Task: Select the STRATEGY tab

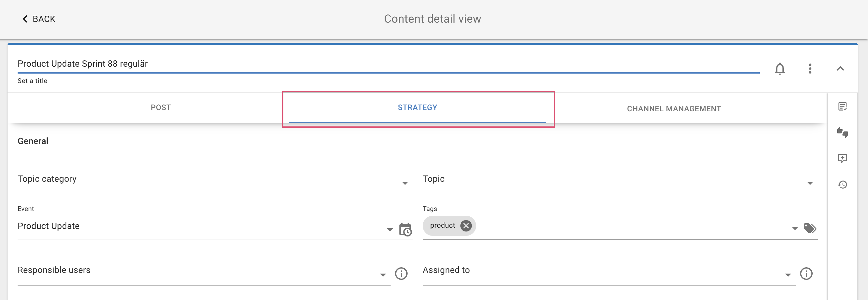Action: (418, 108)
